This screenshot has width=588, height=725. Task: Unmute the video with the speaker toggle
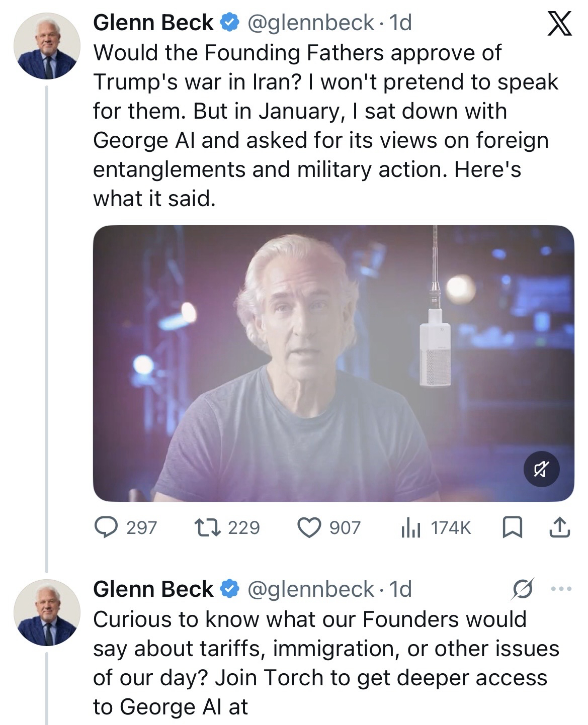click(x=541, y=470)
